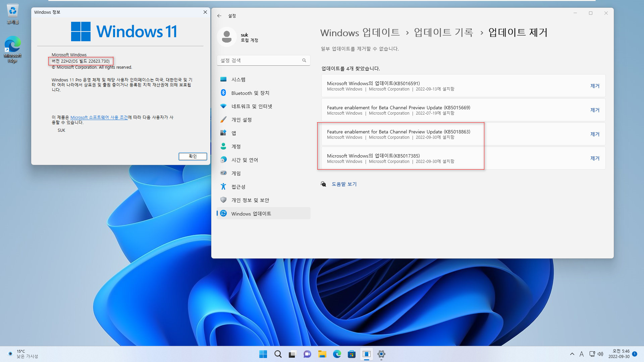Viewport: 644px width, 362px height.
Task: Remove update KB5018863
Action: click(x=595, y=134)
